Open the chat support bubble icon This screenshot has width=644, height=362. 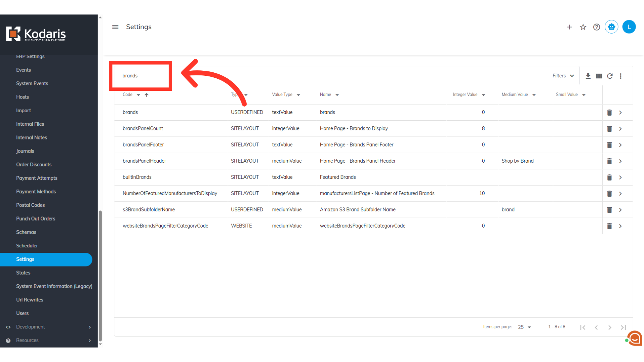click(x=635, y=338)
